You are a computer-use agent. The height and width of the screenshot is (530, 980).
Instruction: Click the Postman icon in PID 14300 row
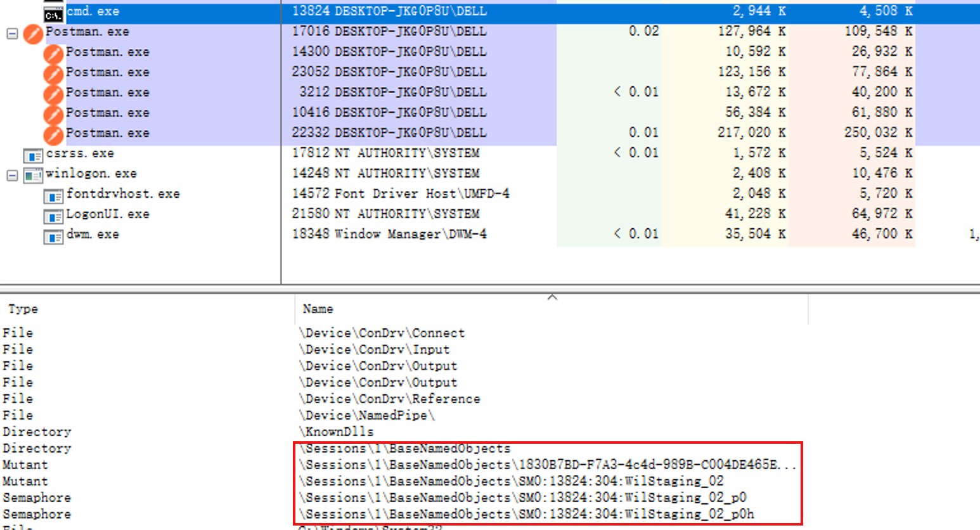click(53, 55)
